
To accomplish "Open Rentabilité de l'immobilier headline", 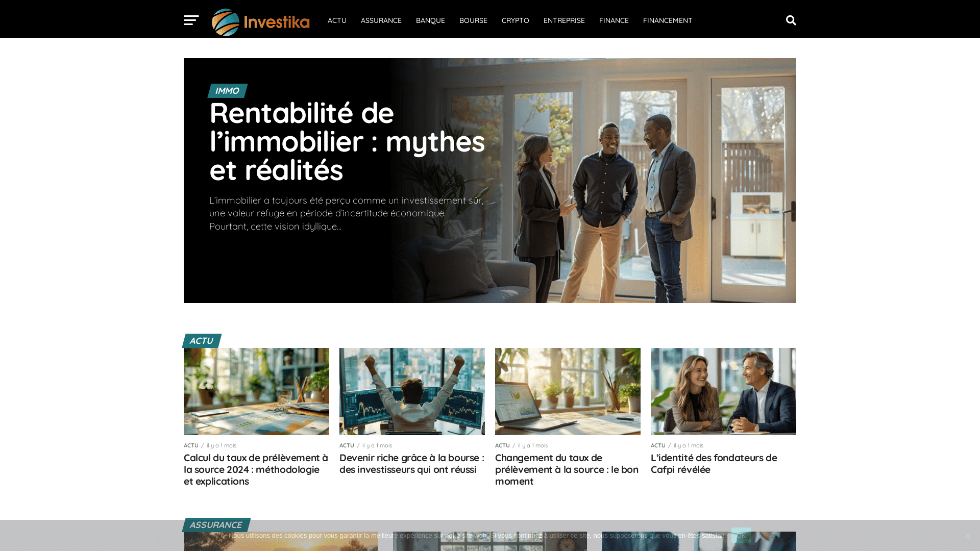I will coord(347,141).
